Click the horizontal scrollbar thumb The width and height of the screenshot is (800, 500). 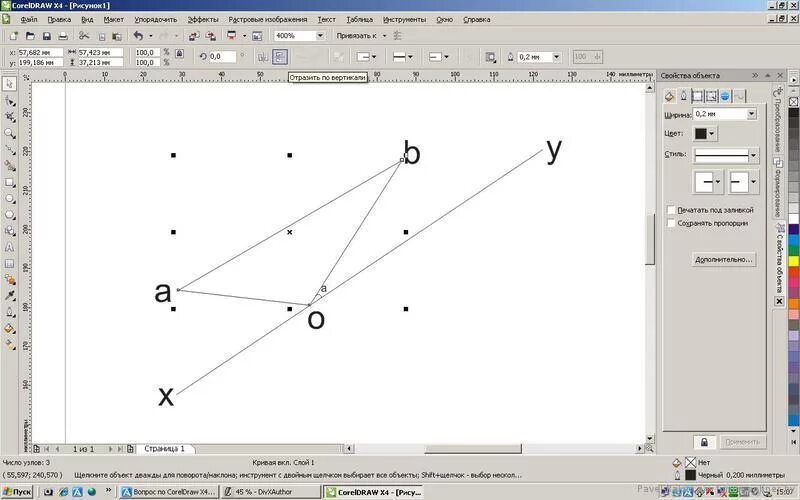[x=473, y=448]
